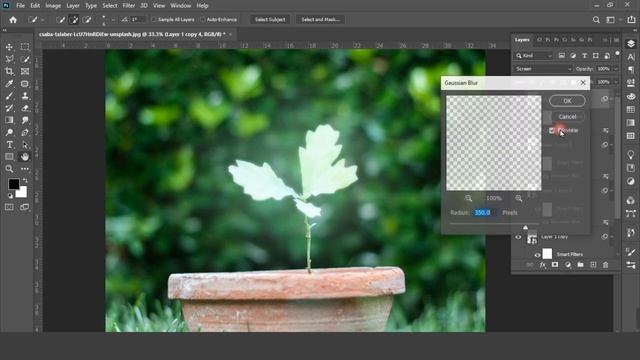Screen dimensions: 640x360
Task: Toggle the layer filter on/off switch
Action: click(618, 53)
